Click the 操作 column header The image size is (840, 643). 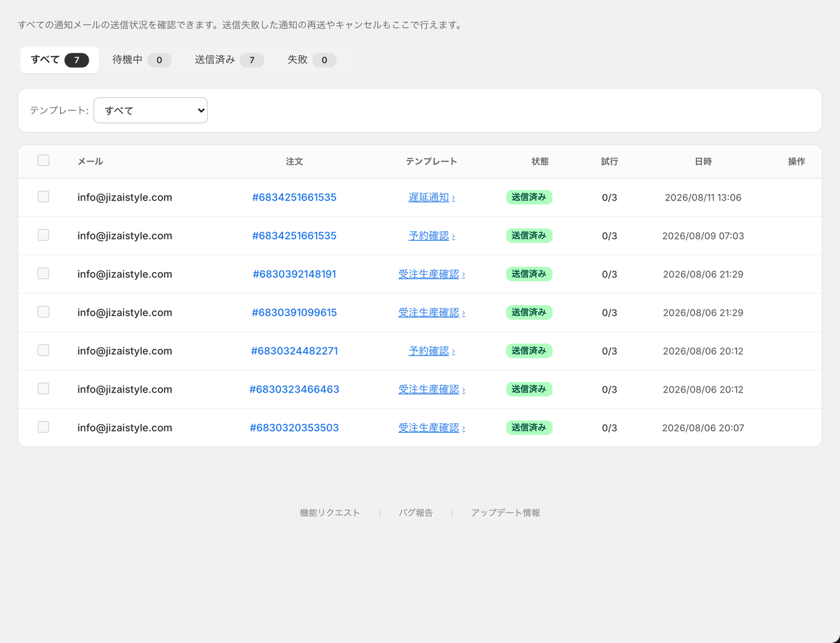(x=796, y=162)
